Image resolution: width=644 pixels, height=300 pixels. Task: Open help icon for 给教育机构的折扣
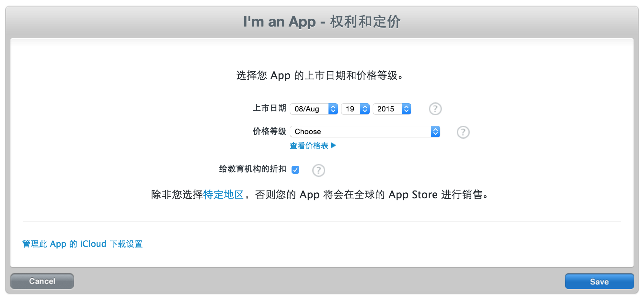[318, 170]
